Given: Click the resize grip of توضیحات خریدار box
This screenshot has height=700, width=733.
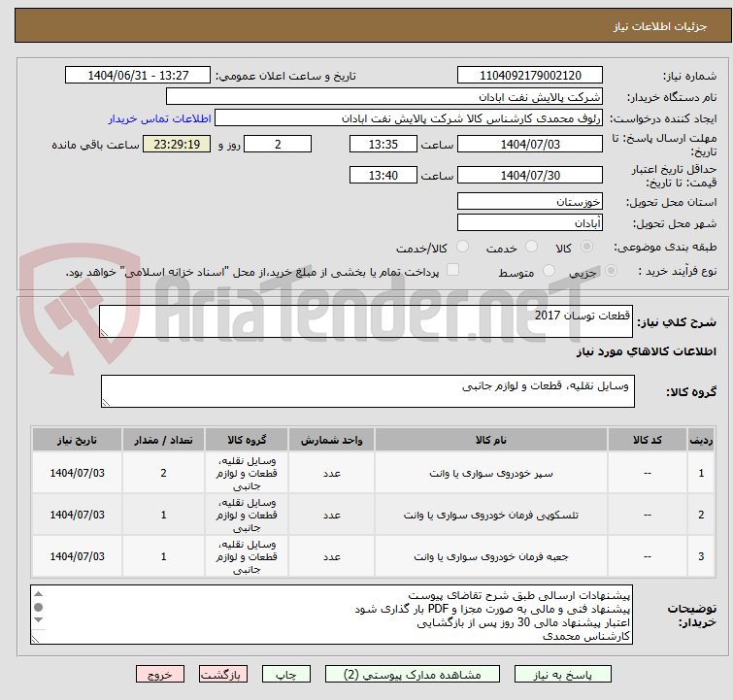Looking at the screenshot, I should point(36,639).
